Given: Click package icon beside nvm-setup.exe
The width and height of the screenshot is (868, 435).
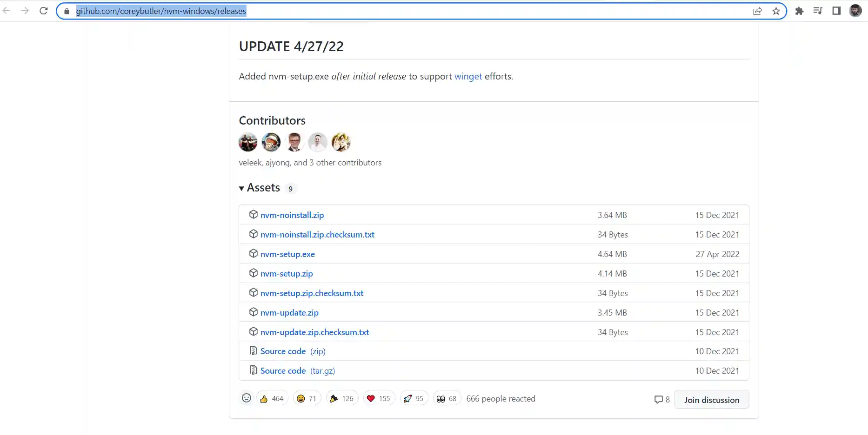Looking at the screenshot, I should [x=254, y=253].
